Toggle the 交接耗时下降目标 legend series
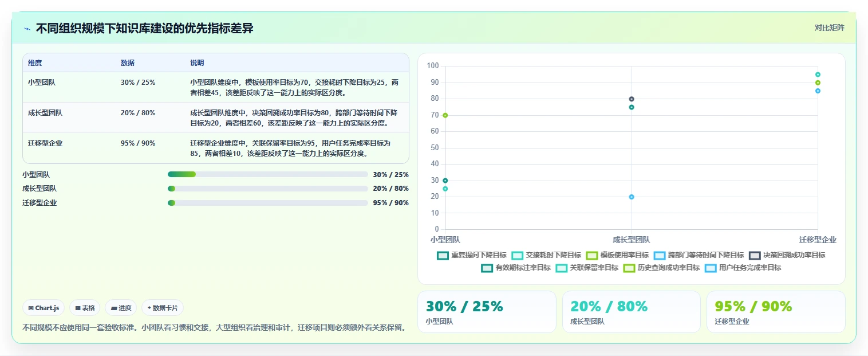The image size is (868, 356). (x=546, y=255)
